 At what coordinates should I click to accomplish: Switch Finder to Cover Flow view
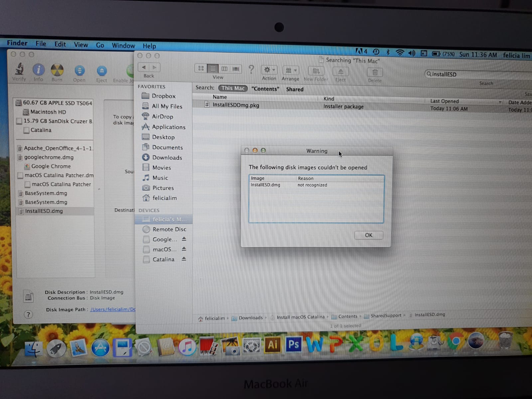coord(236,69)
